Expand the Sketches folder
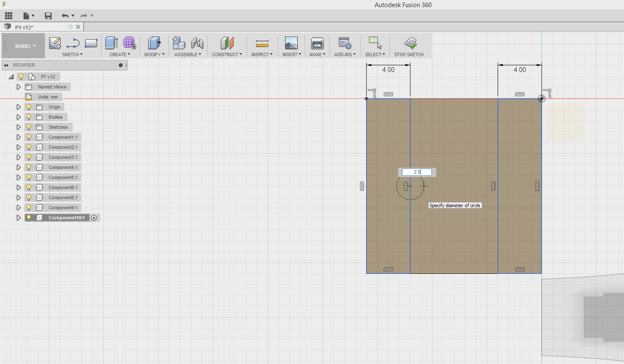Viewport: 624px width, 364px height. click(x=18, y=127)
